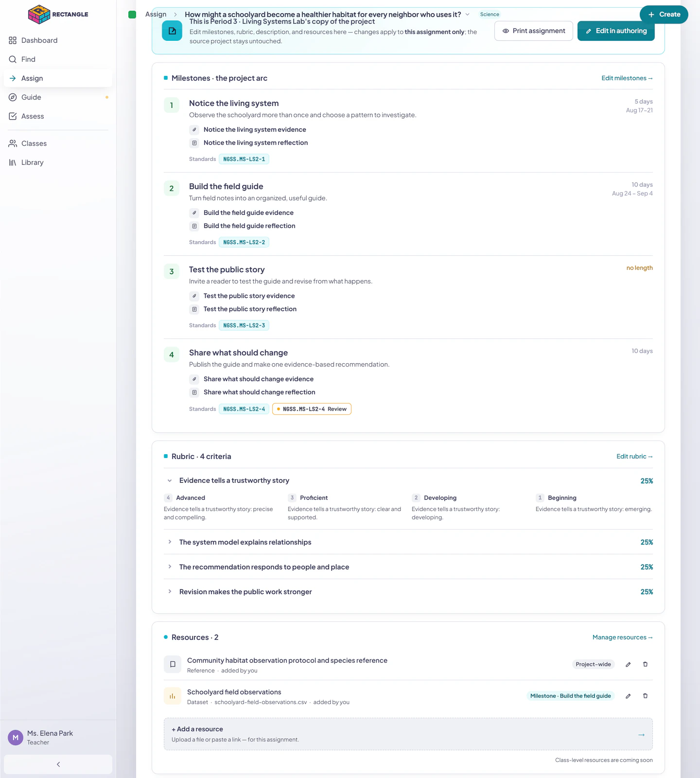Open Notice the living system reflection

[256, 143]
